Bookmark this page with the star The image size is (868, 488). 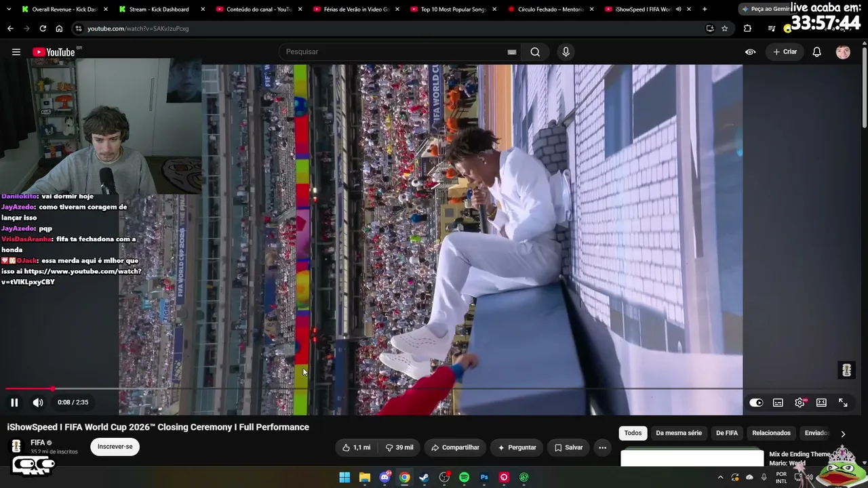(724, 28)
